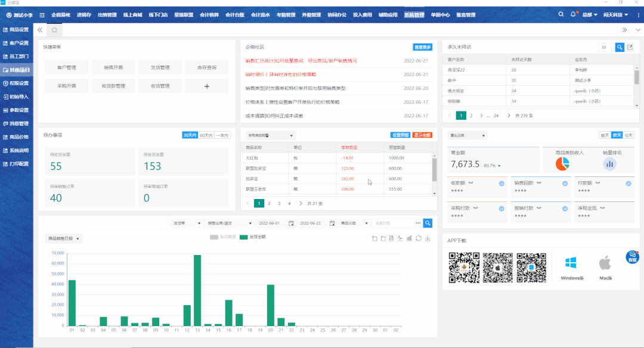Click the 客服 customer service floating icon
The height and width of the screenshot is (348, 644).
pos(632,257)
